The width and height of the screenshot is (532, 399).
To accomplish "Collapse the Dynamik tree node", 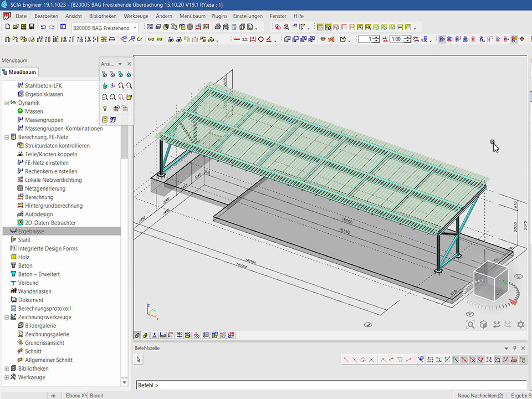I will (x=7, y=103).
